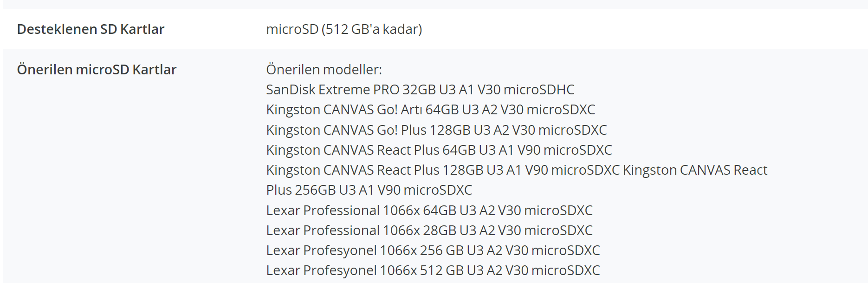Click the "Önerilen microSD Kartlar" heading
The width and height of the screenshot is (868, 283).
coord(97,70)
